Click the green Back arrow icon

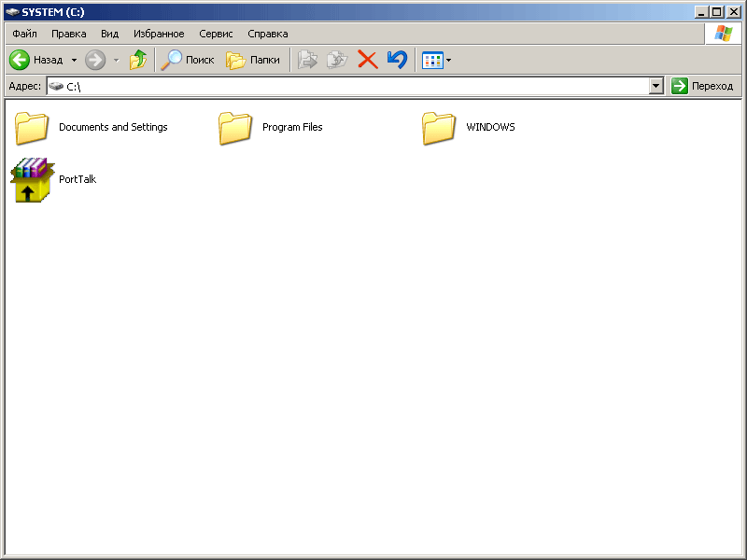(x=20, y=60)
